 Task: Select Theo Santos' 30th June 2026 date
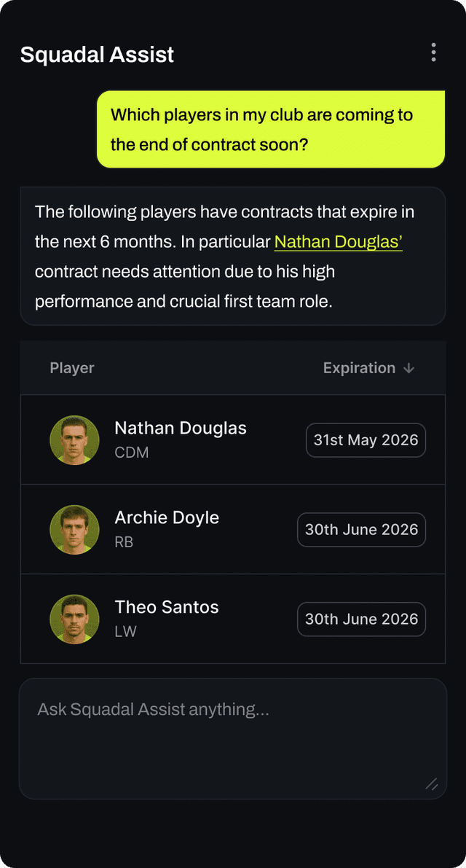coord(361,619)
